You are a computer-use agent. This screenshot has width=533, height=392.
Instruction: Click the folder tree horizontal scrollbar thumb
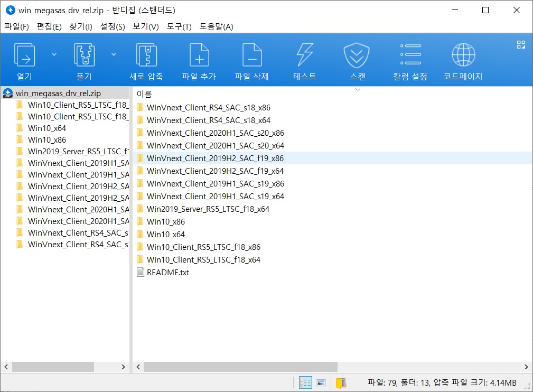(x=53, y=367)
